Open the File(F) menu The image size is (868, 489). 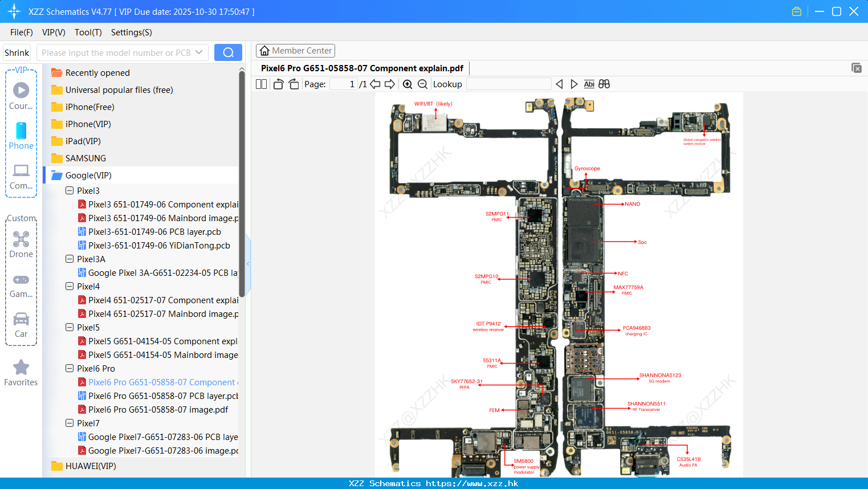coord(22,32)
